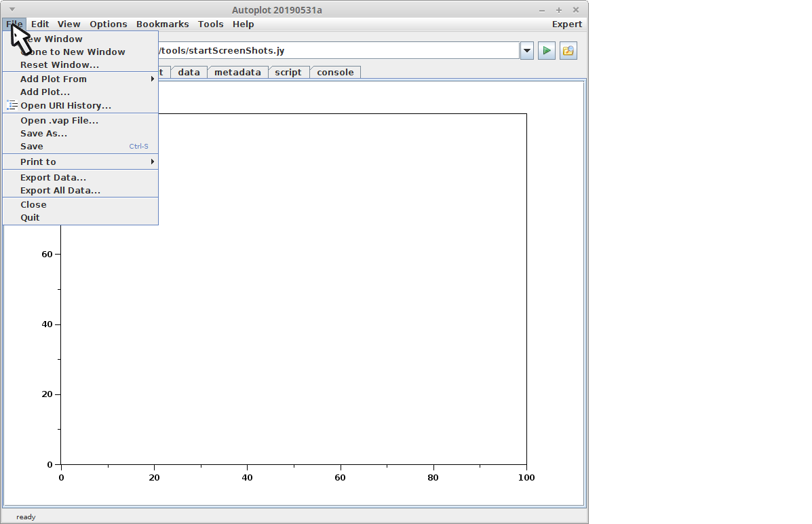Minimize the Autoplot window

coord(542,10)
